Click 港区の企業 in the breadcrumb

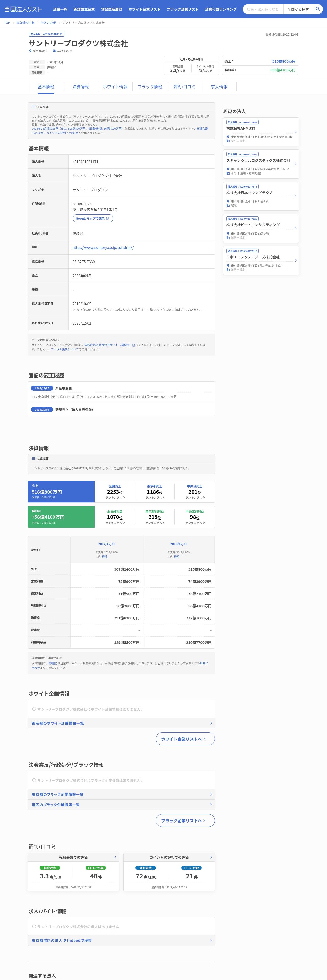48,23
